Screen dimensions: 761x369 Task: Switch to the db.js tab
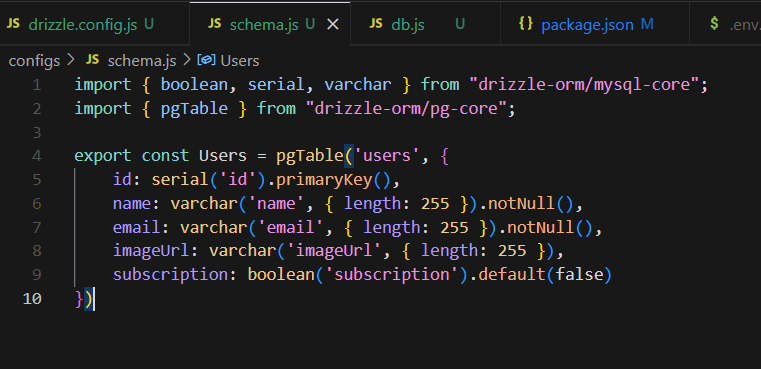coord(425,24)
